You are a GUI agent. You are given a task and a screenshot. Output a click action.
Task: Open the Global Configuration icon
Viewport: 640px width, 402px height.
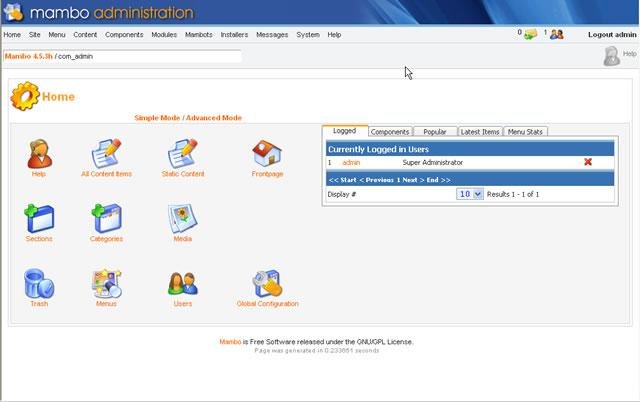tap(267, 284)
